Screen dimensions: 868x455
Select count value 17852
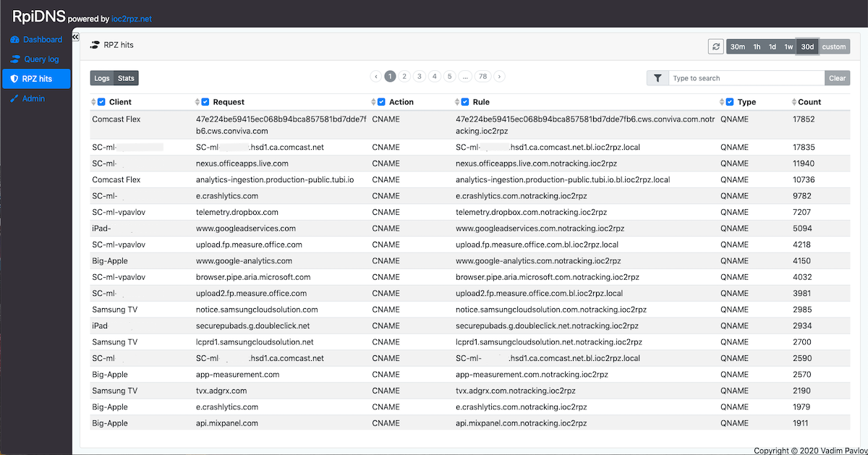click(x=804, y=119)
